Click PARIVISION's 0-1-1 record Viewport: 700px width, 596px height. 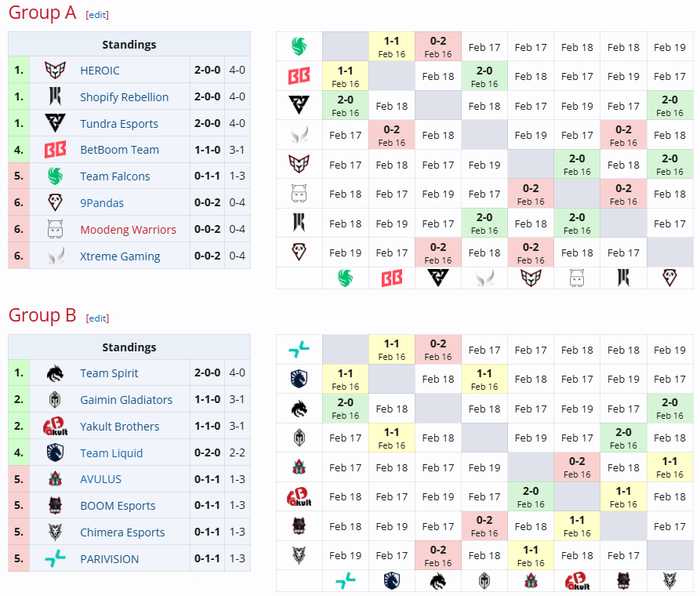(x=207, y=558)
